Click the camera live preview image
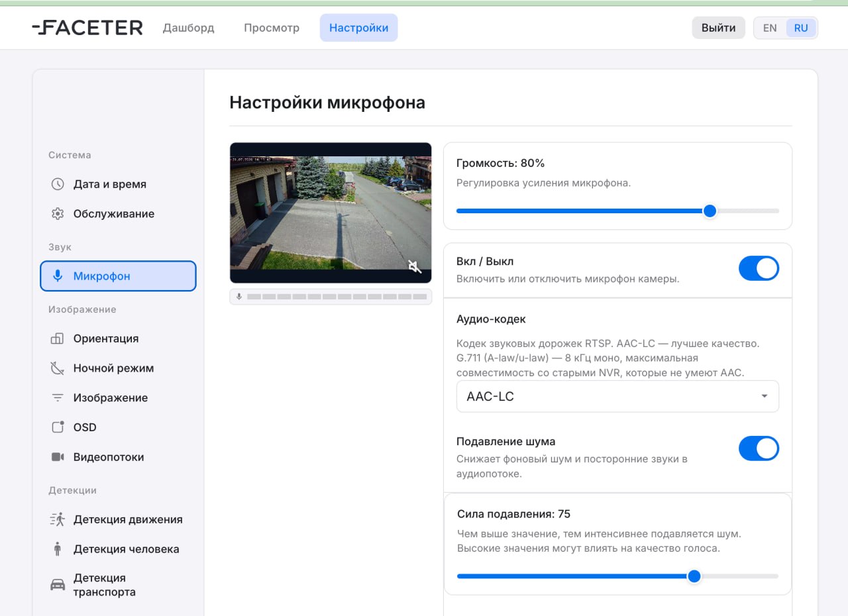This screenshot has height=616, width=848. [x=331, y=213]
